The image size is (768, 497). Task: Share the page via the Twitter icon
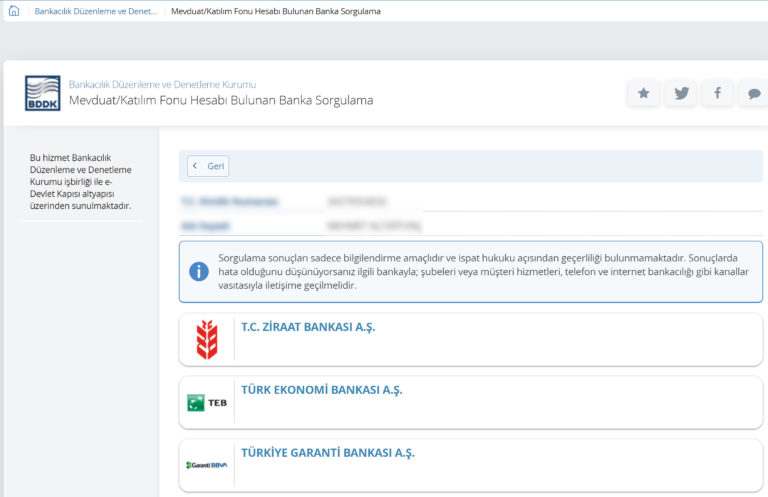point(681,93)
